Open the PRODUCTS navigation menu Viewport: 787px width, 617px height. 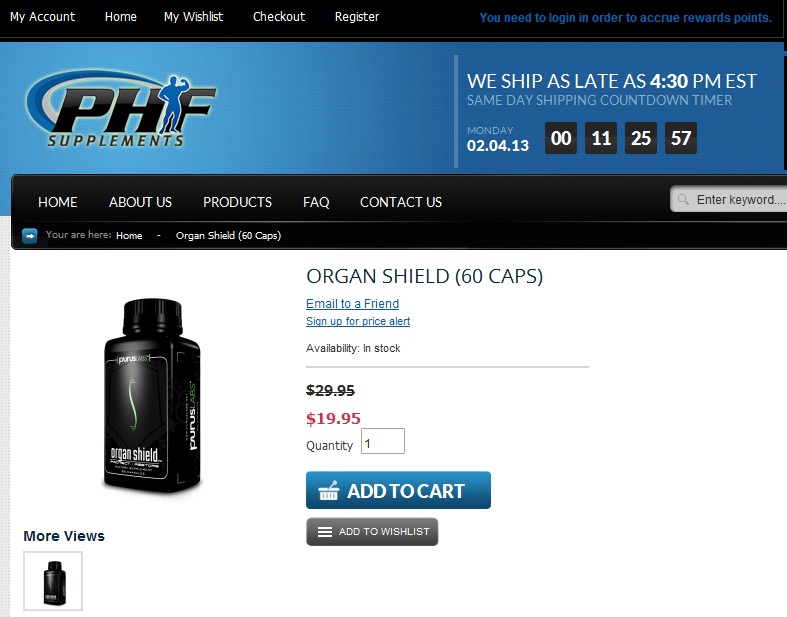(237, 202)
